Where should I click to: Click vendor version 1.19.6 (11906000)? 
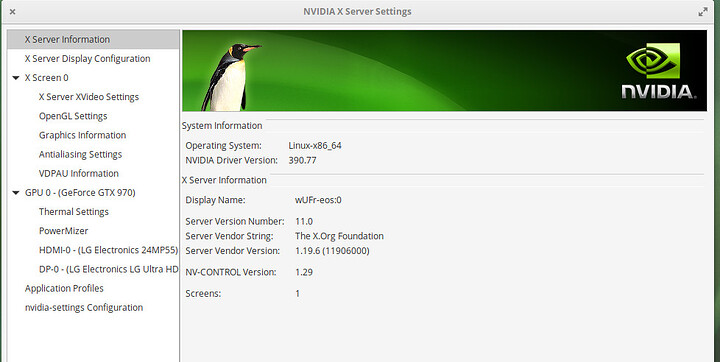click(332, 251)
